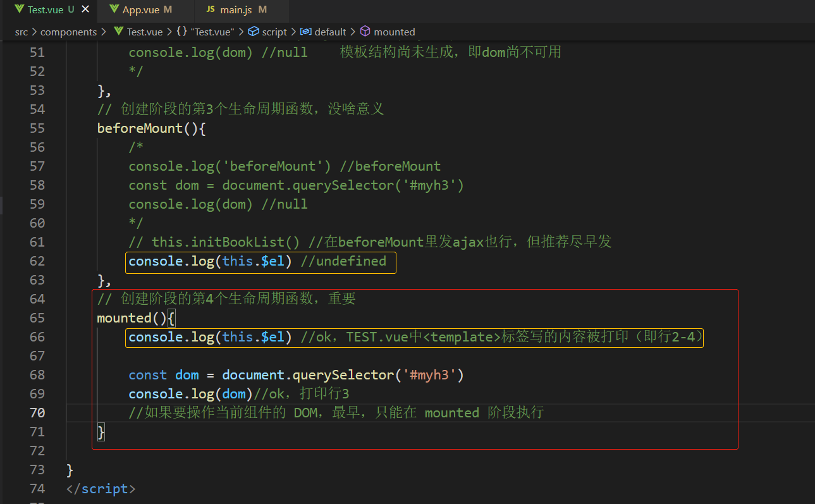Viewport: 815px width, 504px height.
Task: Click the this.initBookList() commented line
Action: pos(370,242)
